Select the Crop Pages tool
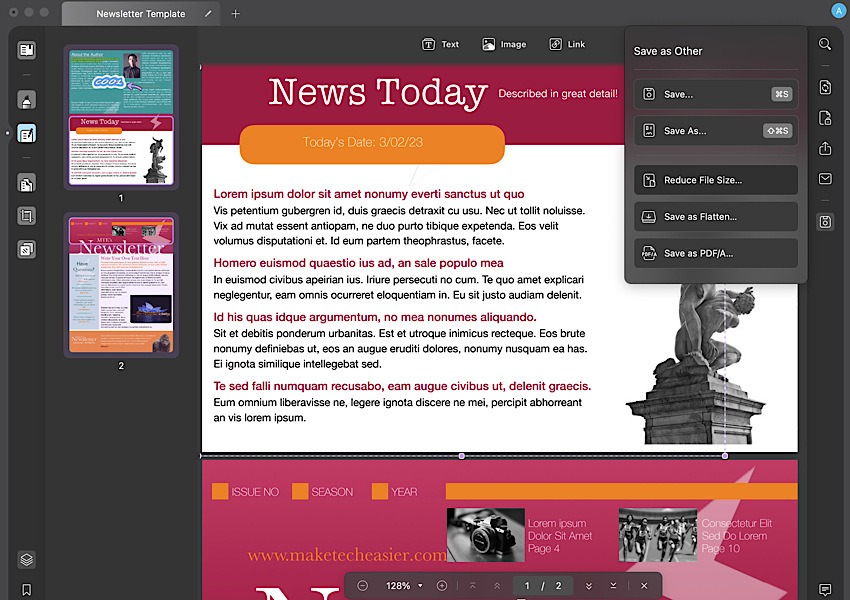Screen dimensions: 850x600 [x=27, y=216]
